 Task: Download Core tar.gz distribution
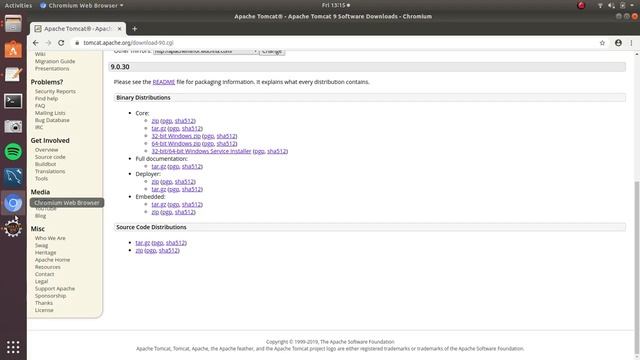tap(159, 128)
